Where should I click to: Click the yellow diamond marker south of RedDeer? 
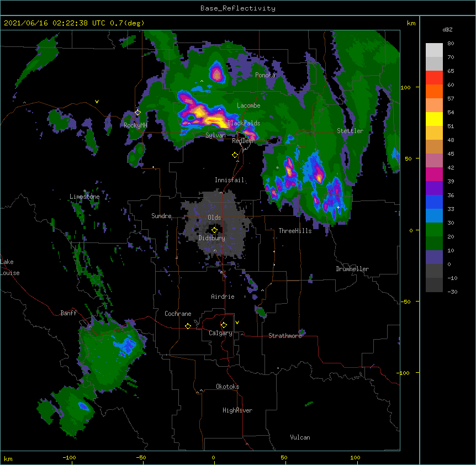pyautogui.click(x=235, y=155)
